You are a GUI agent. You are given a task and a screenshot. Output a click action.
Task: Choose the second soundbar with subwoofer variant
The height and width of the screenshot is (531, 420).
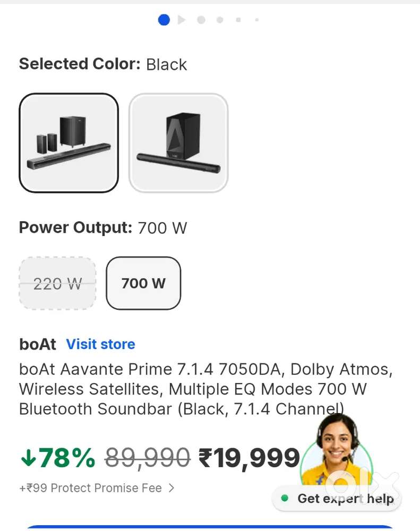click(178, 142)
